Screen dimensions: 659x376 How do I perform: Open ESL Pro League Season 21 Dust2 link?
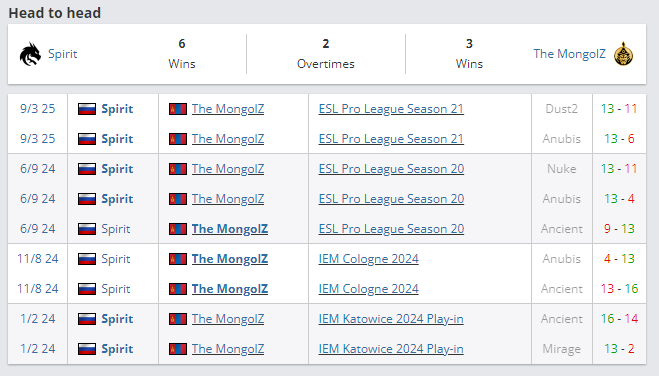click(391, 109)
